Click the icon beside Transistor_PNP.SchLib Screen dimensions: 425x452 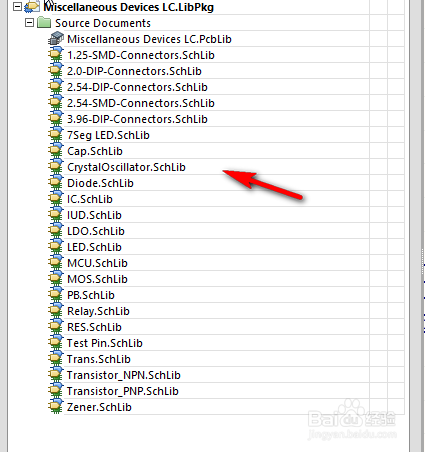coord(56,391)
